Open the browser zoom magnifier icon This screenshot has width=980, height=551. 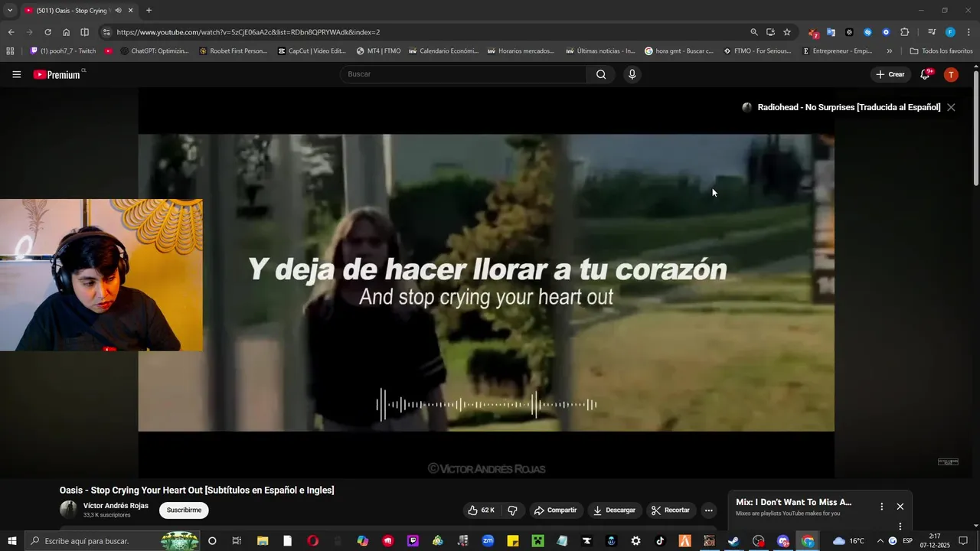click(753, 32)
